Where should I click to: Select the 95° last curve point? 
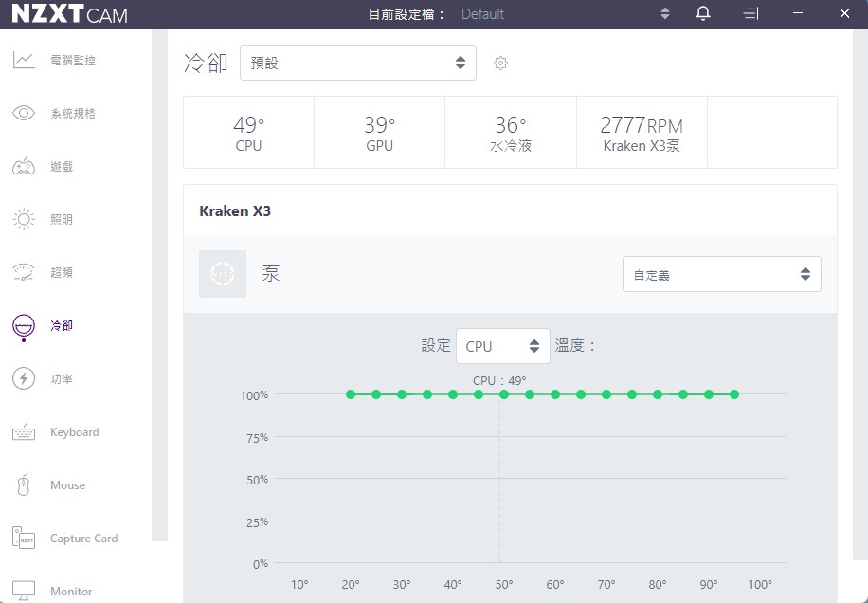[x=734, y=394]
